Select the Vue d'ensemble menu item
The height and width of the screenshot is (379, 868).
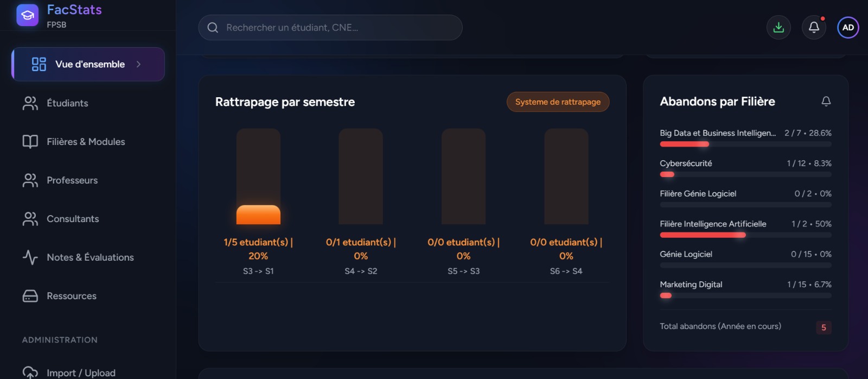[x=88, y=64]
